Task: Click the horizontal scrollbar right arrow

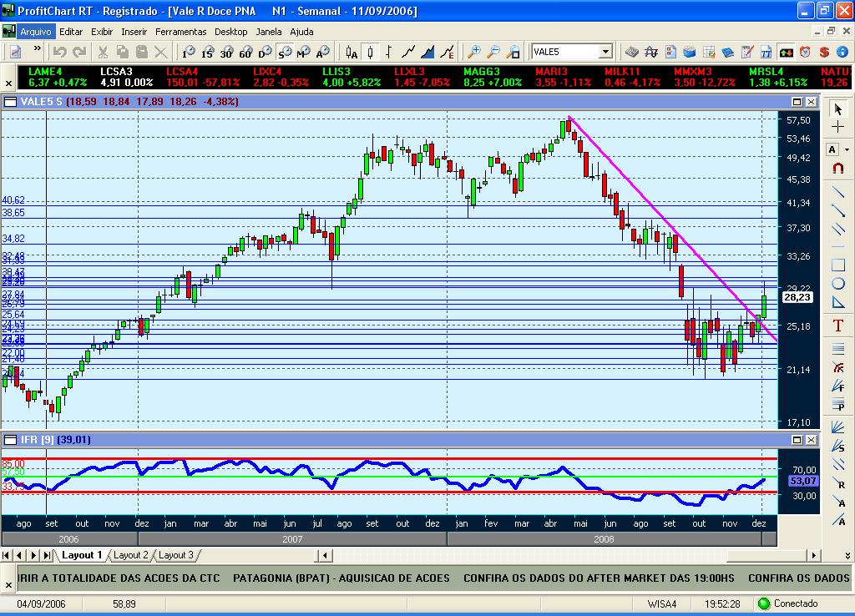Action: click(814, 556)
